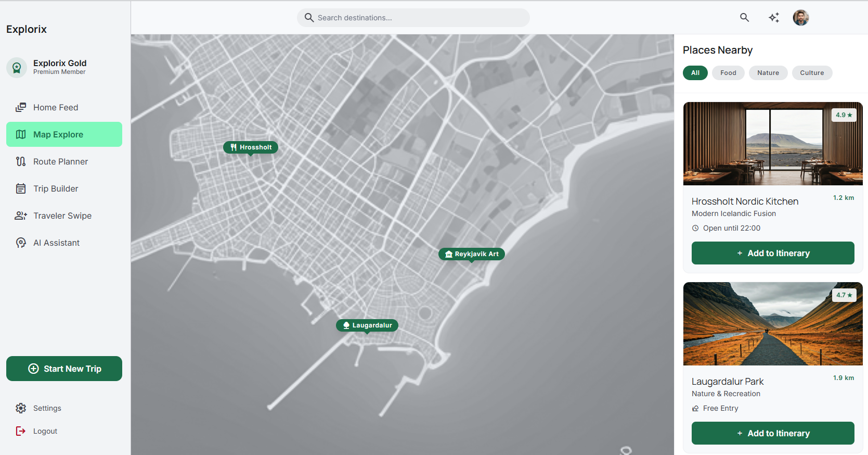This screenshot has width=868, height=455.
Task: Click the Logout arrow icon
Action: [21, 431]
